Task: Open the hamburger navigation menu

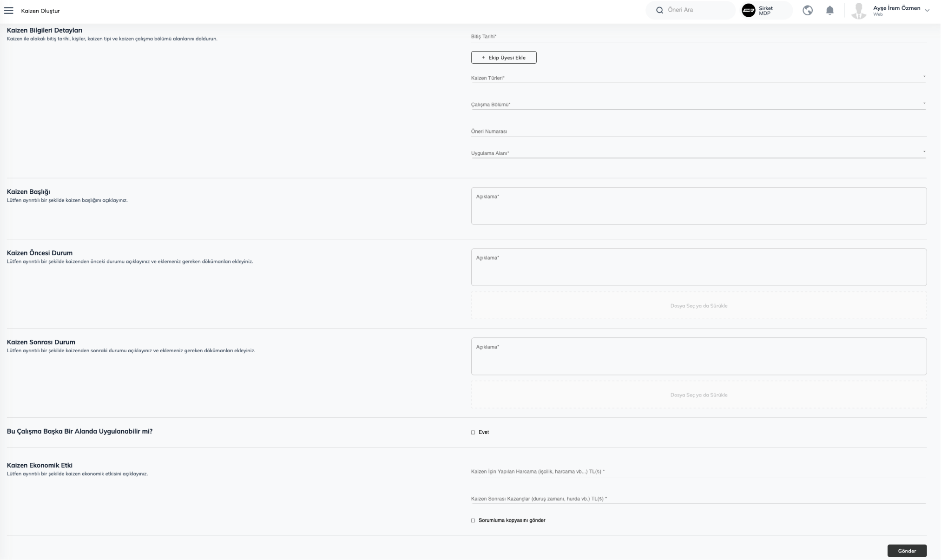Action: pos(8,11)
